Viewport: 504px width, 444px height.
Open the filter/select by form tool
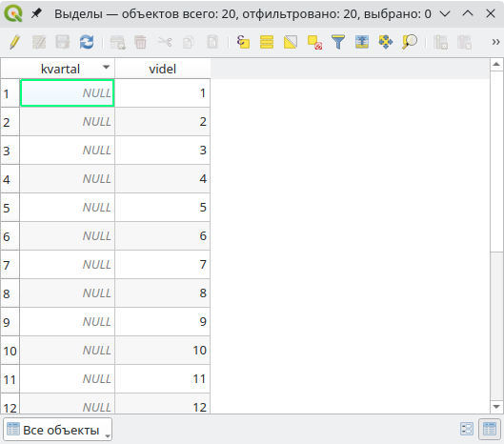pos(338,42)
